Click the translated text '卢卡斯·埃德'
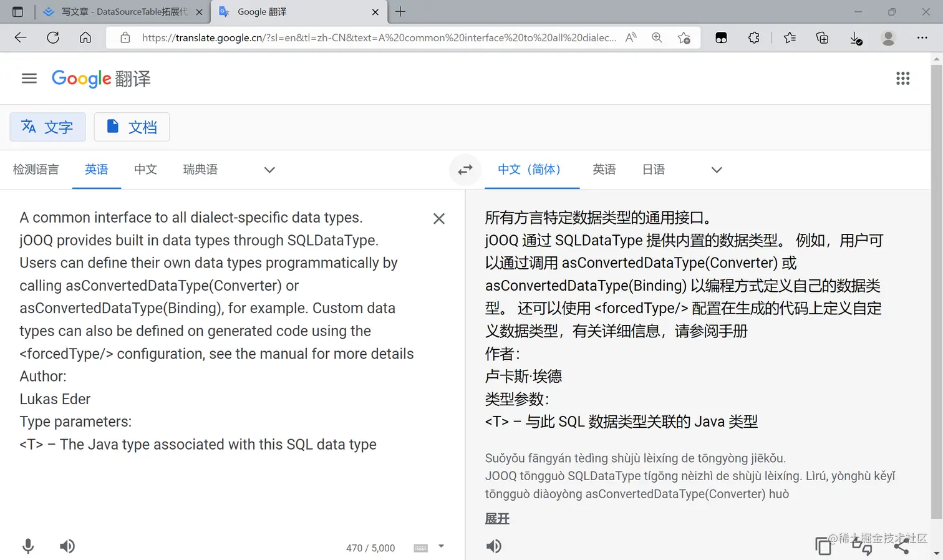This screenshot has width=943, height=560. click(523, 376)
